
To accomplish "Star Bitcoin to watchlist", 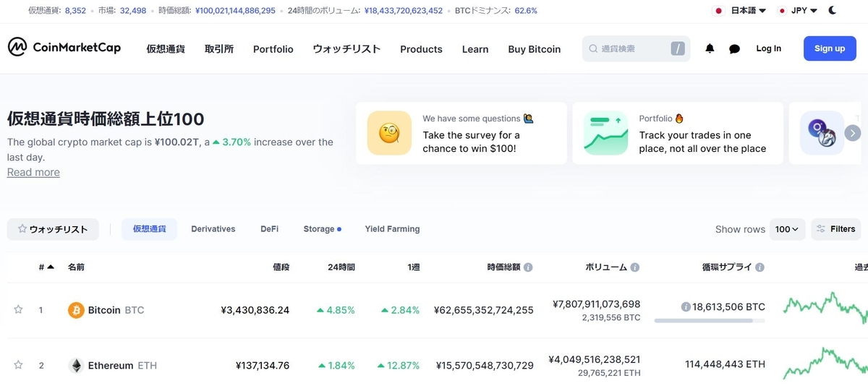I will point(19,310).
